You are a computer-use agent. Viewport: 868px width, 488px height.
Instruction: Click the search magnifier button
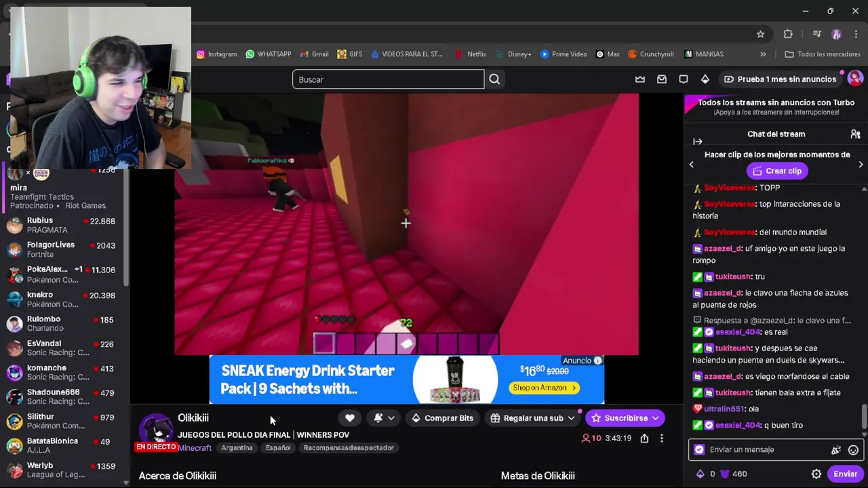494,79
